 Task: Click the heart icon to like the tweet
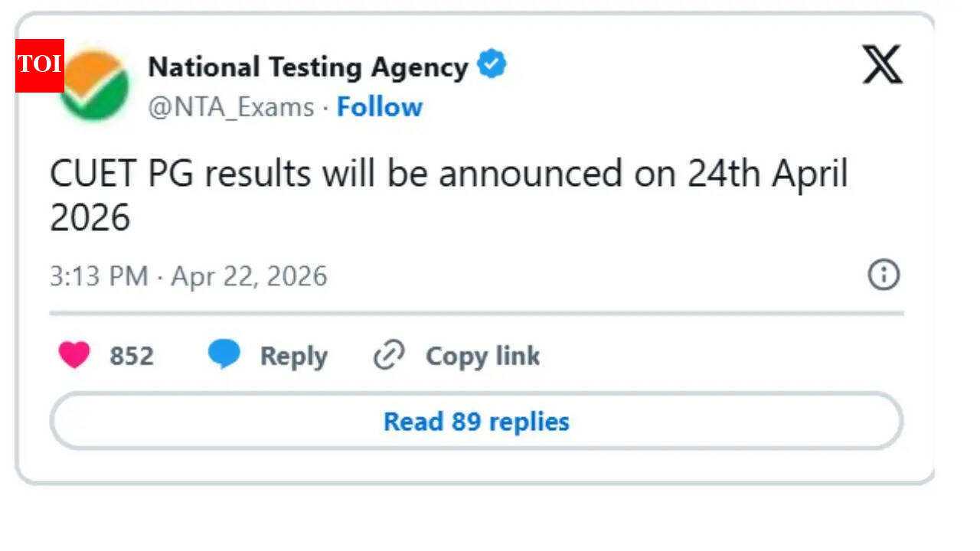click(73, 355)
